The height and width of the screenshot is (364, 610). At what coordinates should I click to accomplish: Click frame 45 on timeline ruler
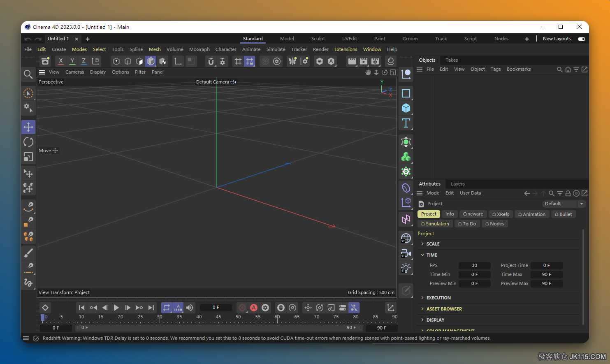(x=218, y=317)
